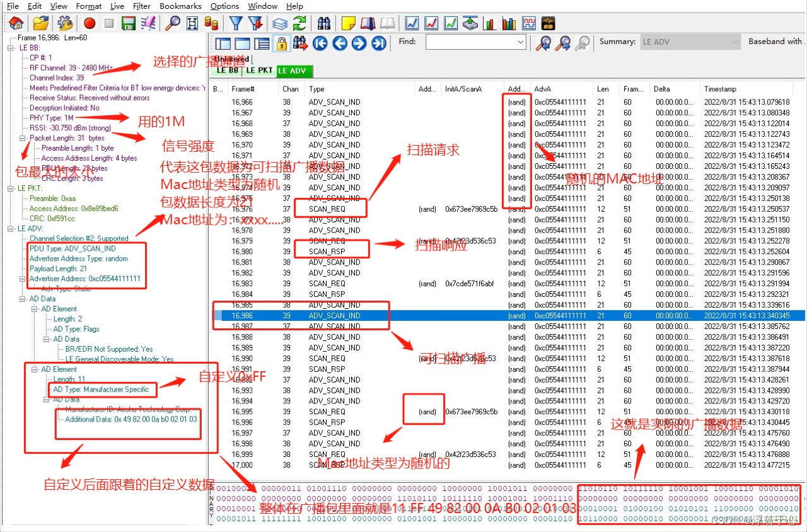Collapse the AD Element Length 11 node
This screenshot has width=807, height=532.
(x=35, y=369)
